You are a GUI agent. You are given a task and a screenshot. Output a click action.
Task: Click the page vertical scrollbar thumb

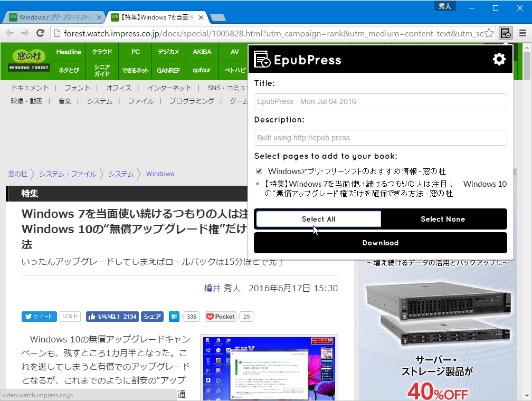point(527,65)
